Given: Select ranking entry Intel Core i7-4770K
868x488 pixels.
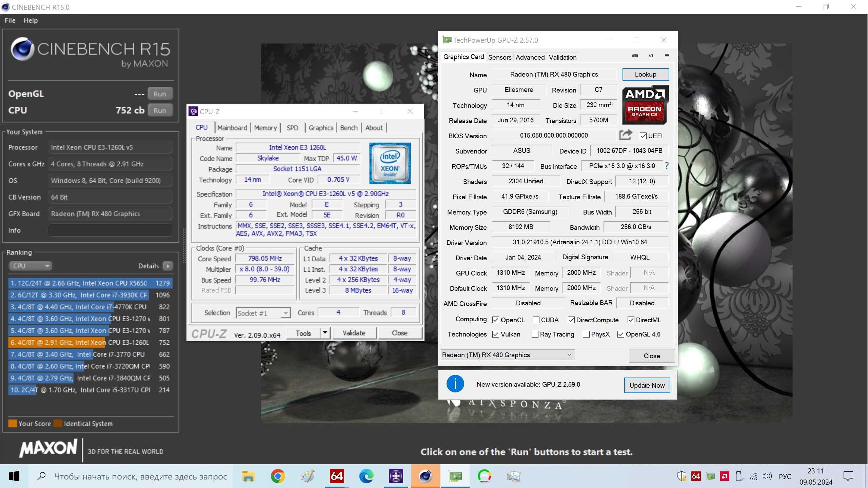Looking at the screenshot, I should (90, 307).
